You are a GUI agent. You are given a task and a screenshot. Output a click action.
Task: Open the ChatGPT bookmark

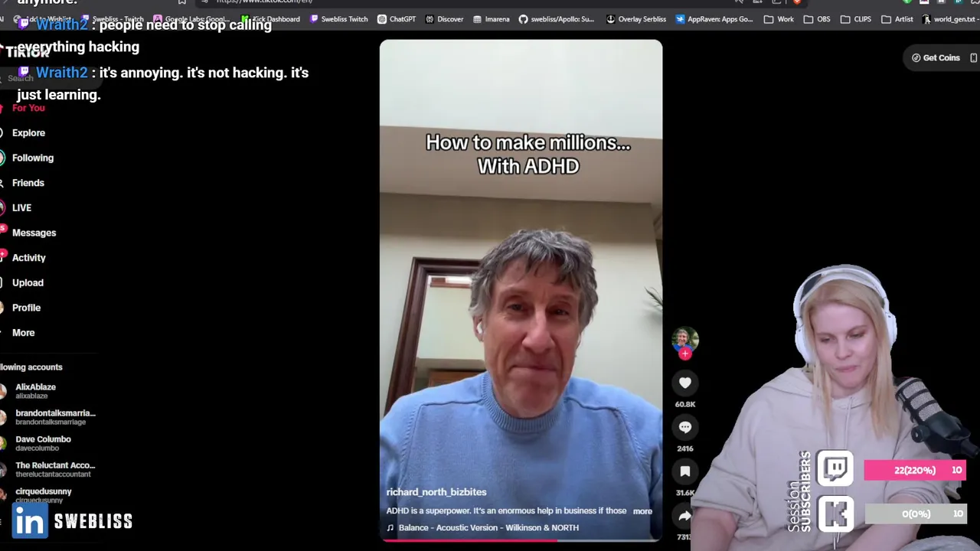[x=396, y=19]
